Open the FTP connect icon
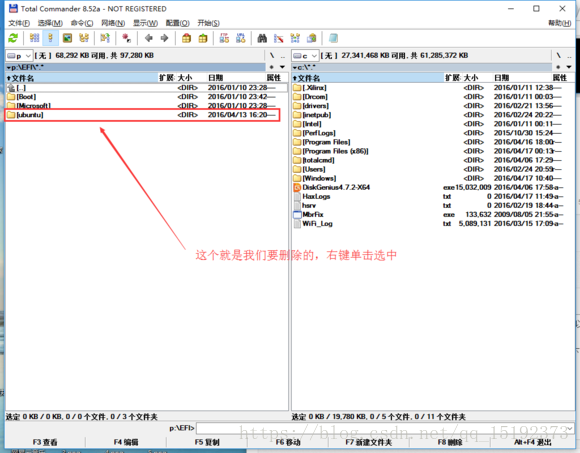This screenshot has height=453, width=580. 224,38
